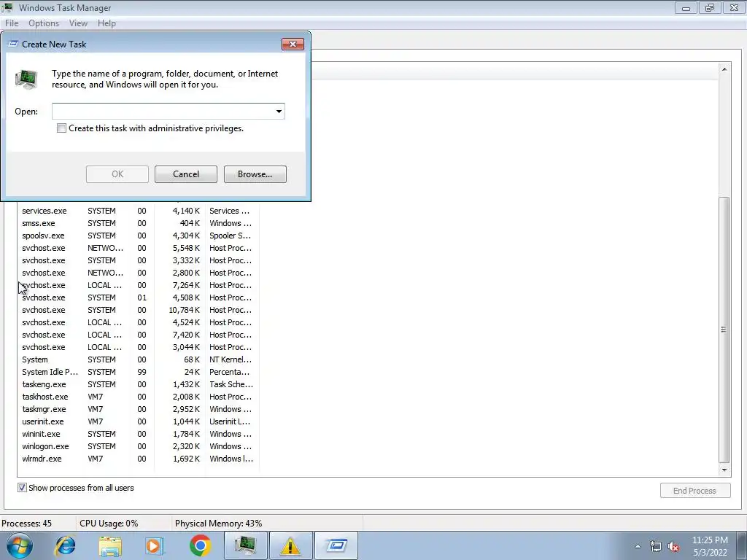The width and height of the screenshot is (747, 560).
Task: Click the vertical scrollbar thumb
Action: [724, 330]
